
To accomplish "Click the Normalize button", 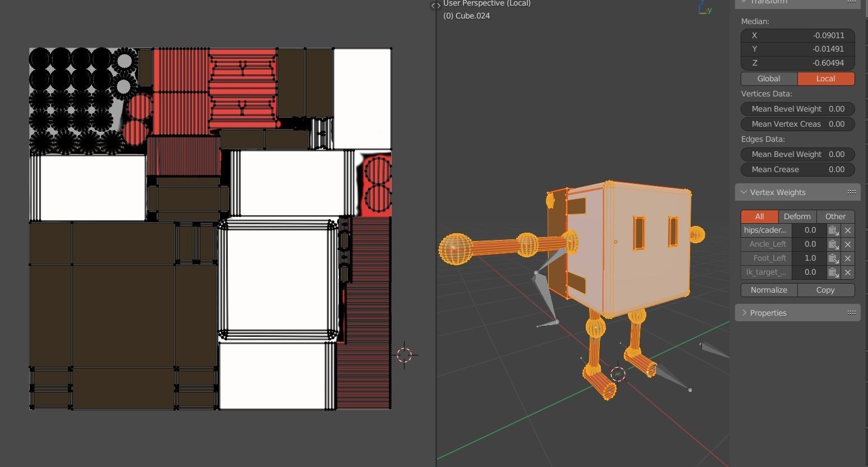I will tap(769, 290).
